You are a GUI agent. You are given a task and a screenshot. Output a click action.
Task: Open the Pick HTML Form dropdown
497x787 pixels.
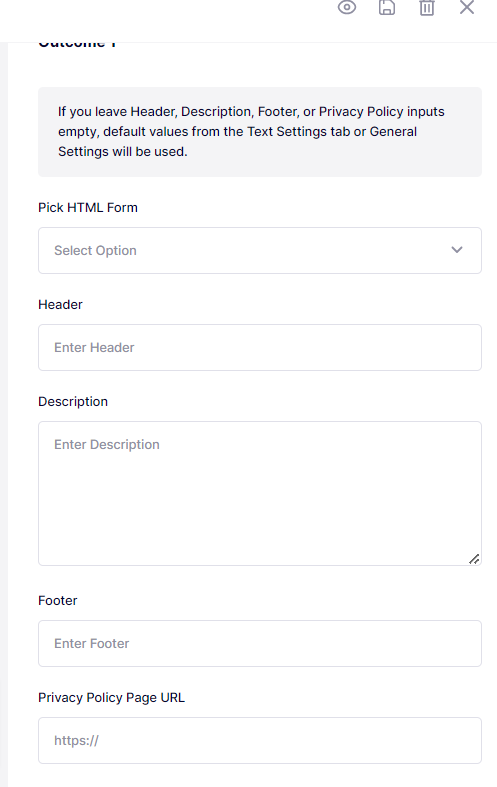(x=260, y=250)
